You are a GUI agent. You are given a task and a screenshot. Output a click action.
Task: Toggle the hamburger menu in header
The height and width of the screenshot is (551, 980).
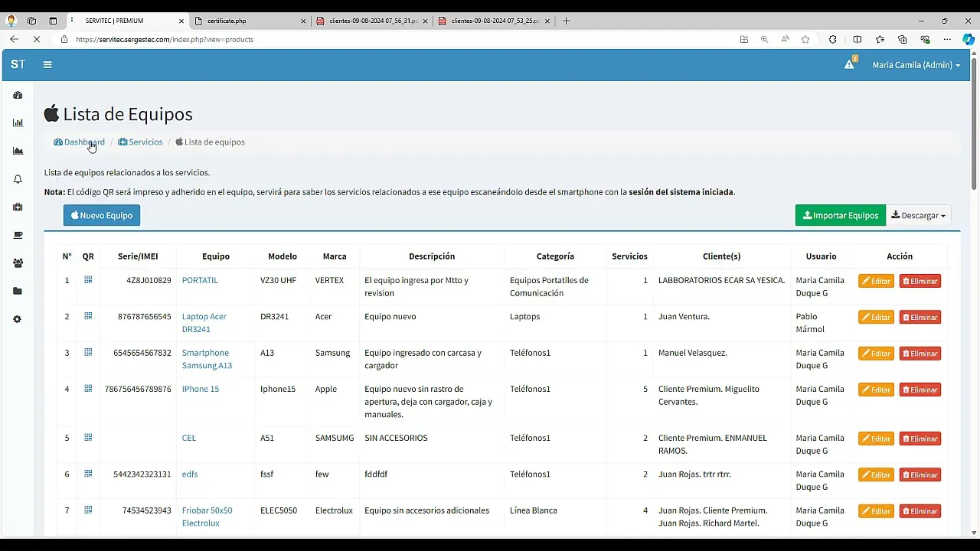pyautogui.click(x=47, y=65)
